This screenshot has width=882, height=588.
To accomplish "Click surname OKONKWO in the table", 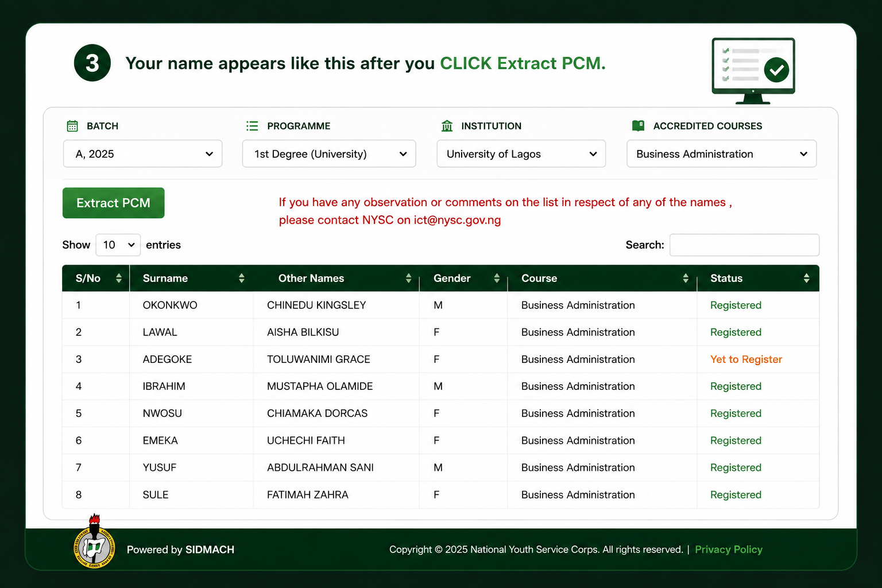I will pos(170,305).
